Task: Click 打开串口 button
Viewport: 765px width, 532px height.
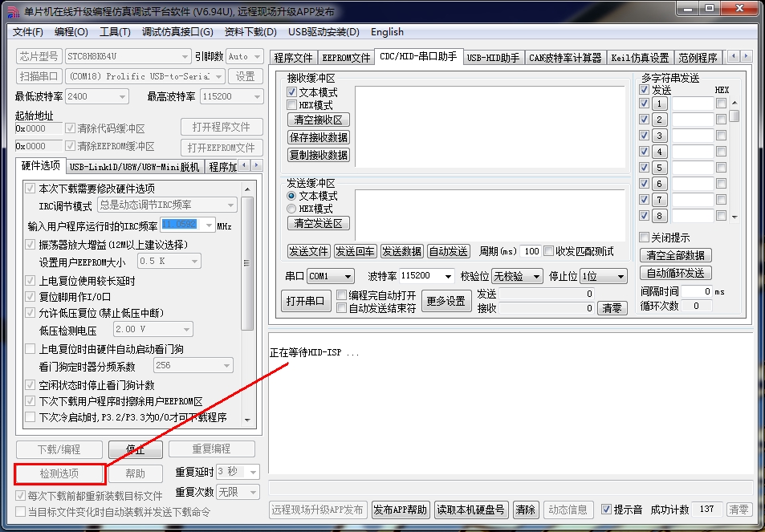Action: (305, 301)
